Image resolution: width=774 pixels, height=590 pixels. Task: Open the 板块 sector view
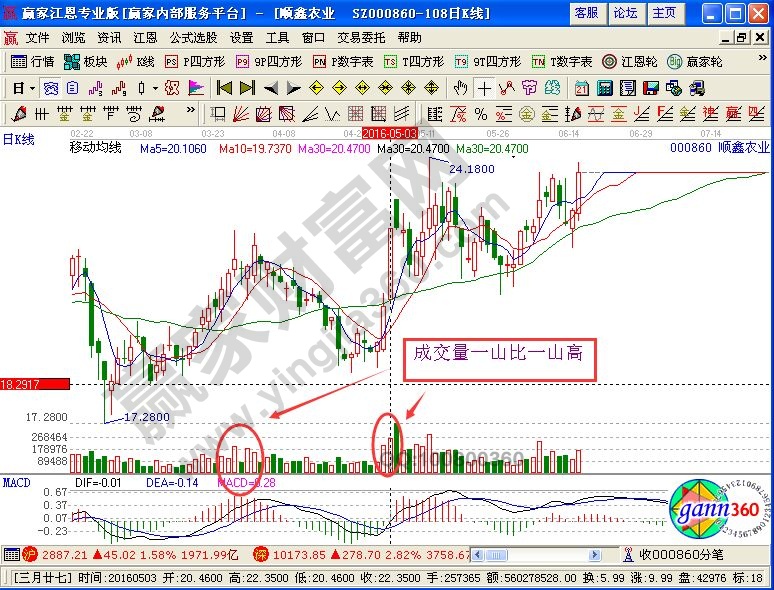[87, 61]
